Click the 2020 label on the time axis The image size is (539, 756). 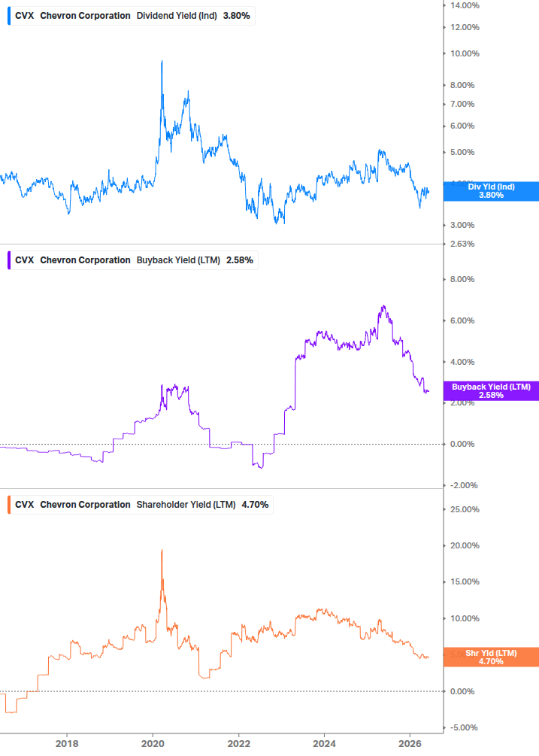153,743
